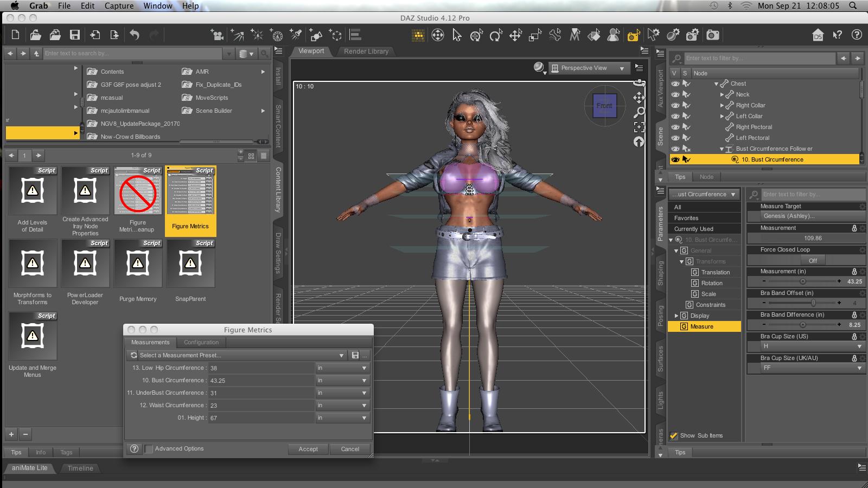This screenshot has width=868, height=488.
Task: Click the Waist Circumference value field
Action: coord(260,406)
